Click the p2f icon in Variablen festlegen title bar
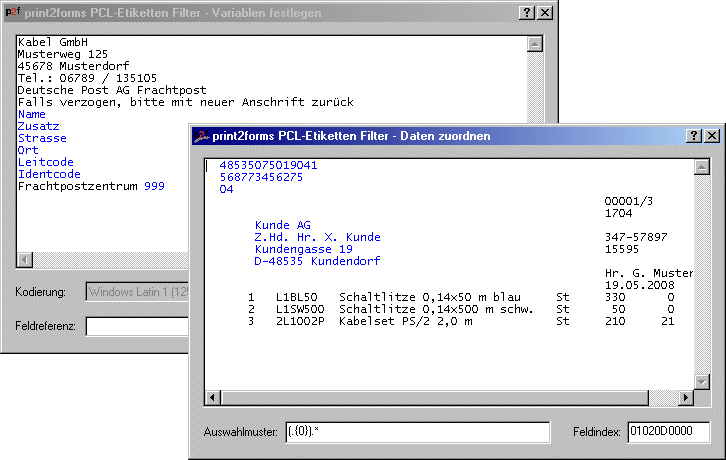 12,12
